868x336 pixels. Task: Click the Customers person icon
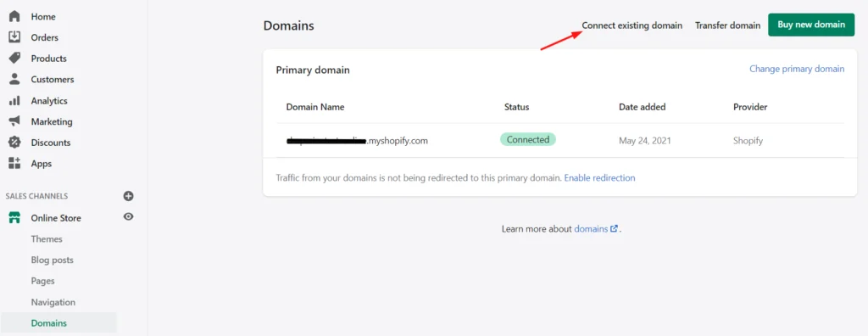point(14,79)
